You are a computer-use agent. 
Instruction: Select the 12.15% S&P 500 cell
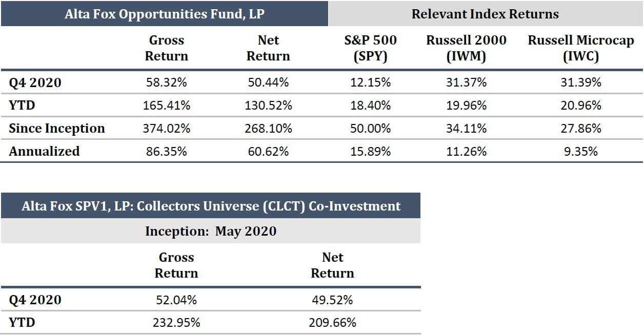[x=370, y=82]
